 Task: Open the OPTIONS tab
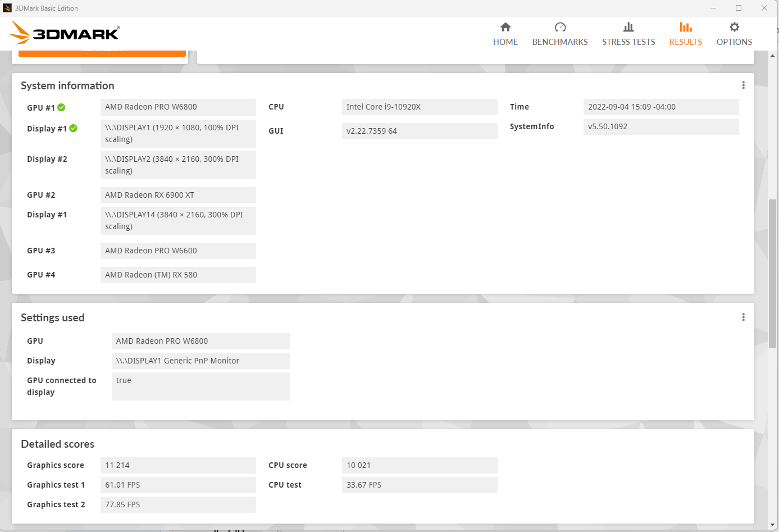(x=734, y=34)
